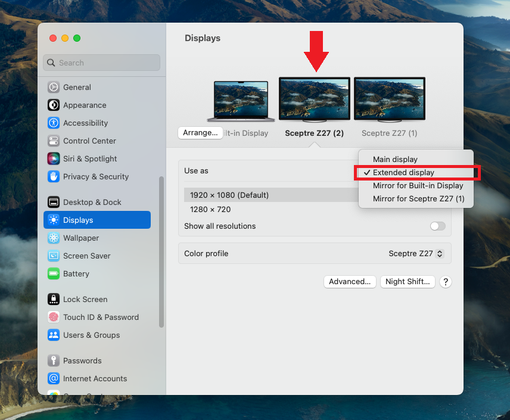Select the Appearance sidebar icon
Image resolution: width=510 pixels, height=420 pixels.
[54, 105]
